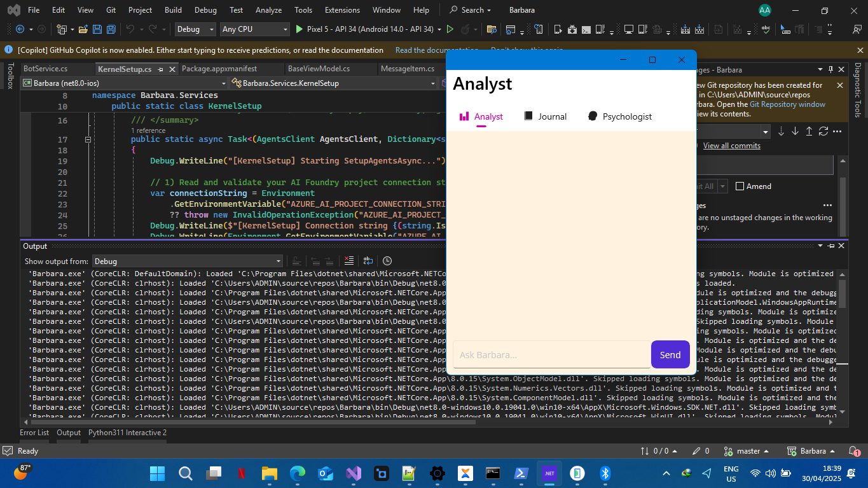This screenshot has width=868, height=488.
Task: Select the Psychologist tab in the app window
Action: 620,116
